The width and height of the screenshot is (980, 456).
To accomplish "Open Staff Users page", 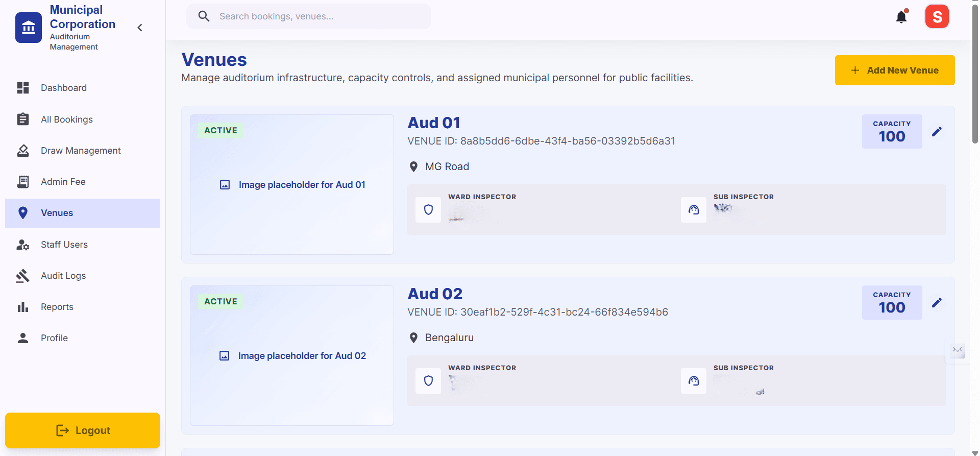I will point(83,244).
